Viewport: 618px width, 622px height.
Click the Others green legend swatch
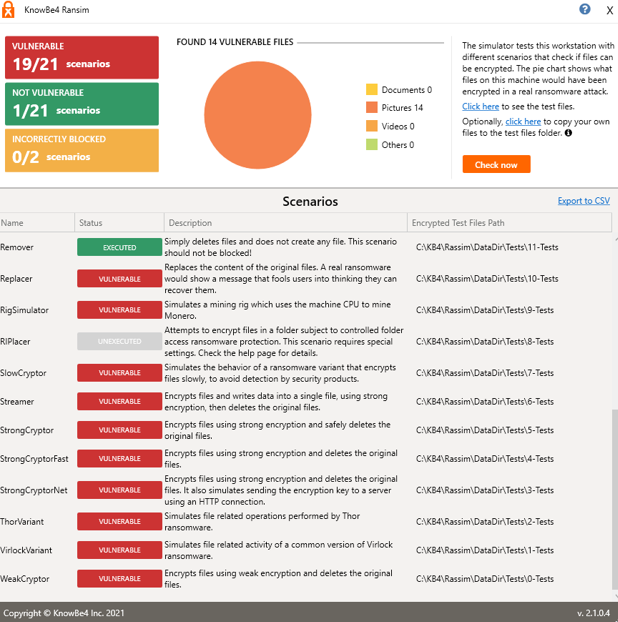tap(372, 145)
